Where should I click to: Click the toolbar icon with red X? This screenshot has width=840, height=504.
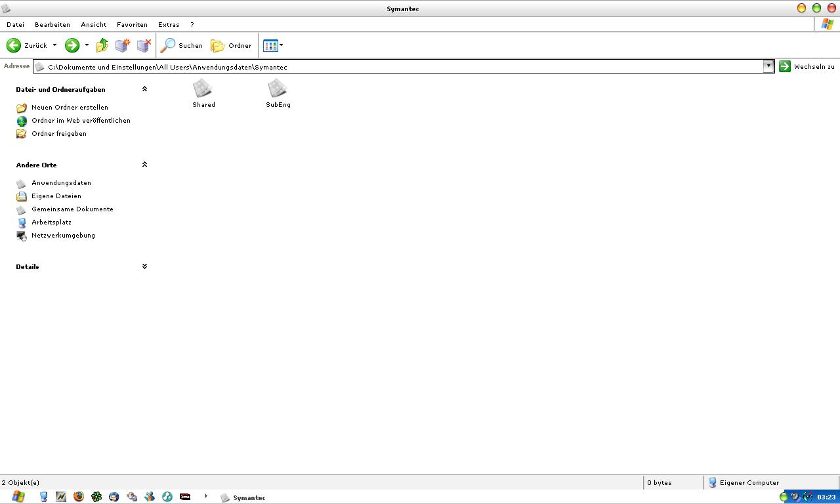[x=144, y=45]
